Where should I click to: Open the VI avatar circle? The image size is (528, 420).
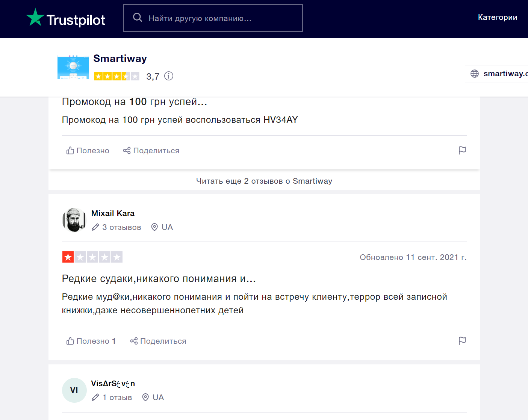[x=74, y=390]
